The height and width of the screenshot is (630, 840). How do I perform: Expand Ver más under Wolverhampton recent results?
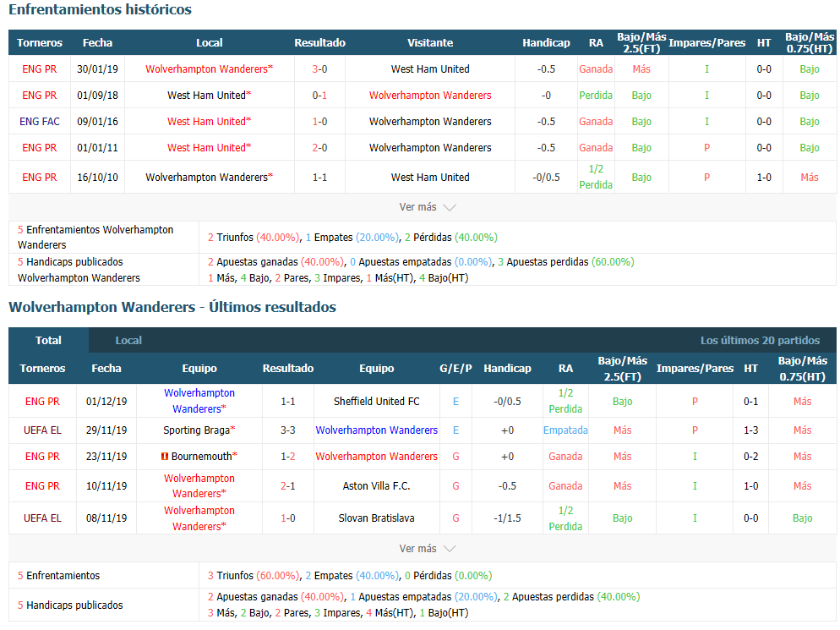pyautogui.click(x=427, y=549)
